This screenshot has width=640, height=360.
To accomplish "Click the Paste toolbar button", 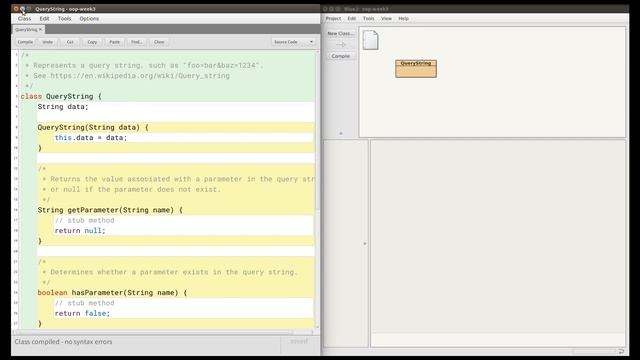I will click(115, 42).
